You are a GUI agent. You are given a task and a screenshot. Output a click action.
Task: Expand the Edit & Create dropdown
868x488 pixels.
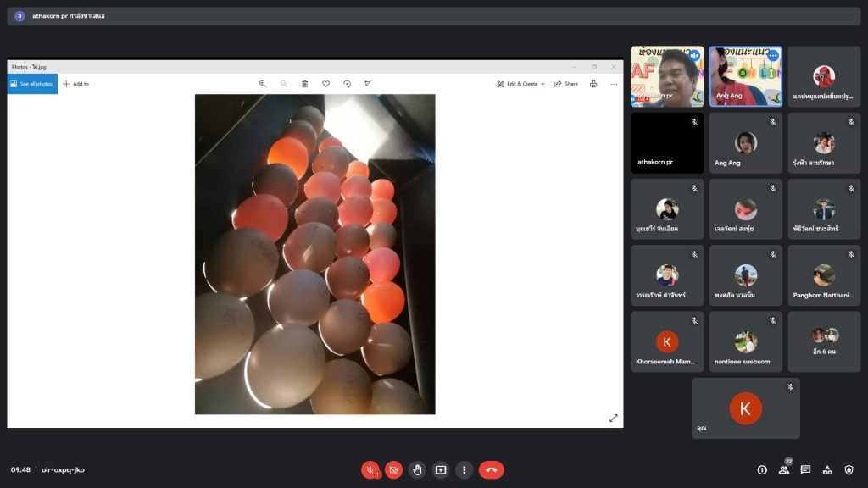[x=521, y=84]
